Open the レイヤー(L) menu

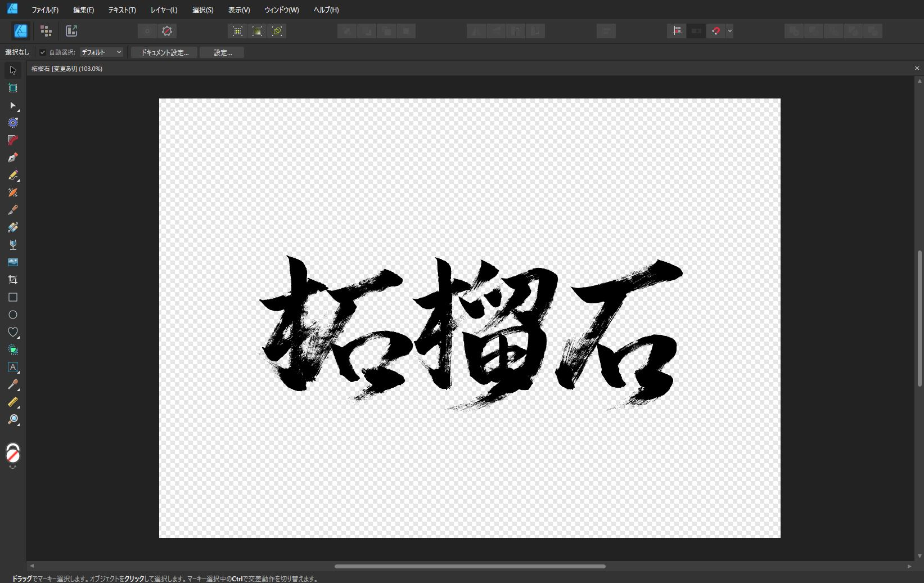point(164,10)
